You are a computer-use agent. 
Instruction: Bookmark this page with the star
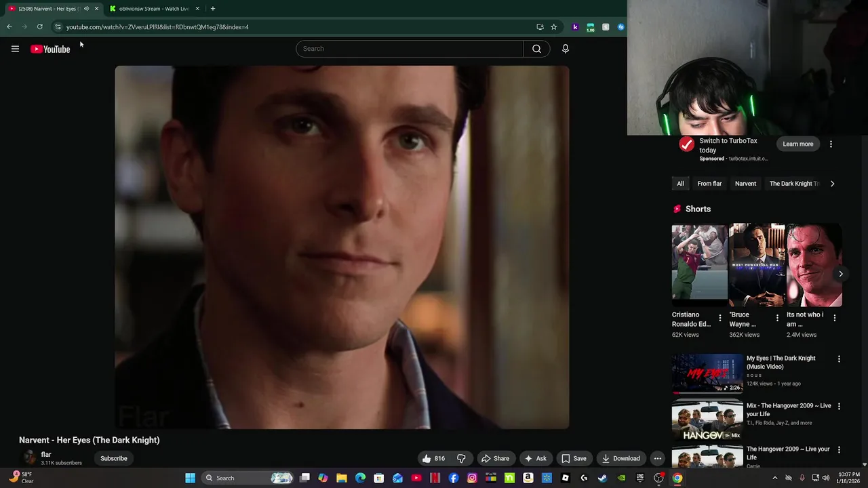554,27
